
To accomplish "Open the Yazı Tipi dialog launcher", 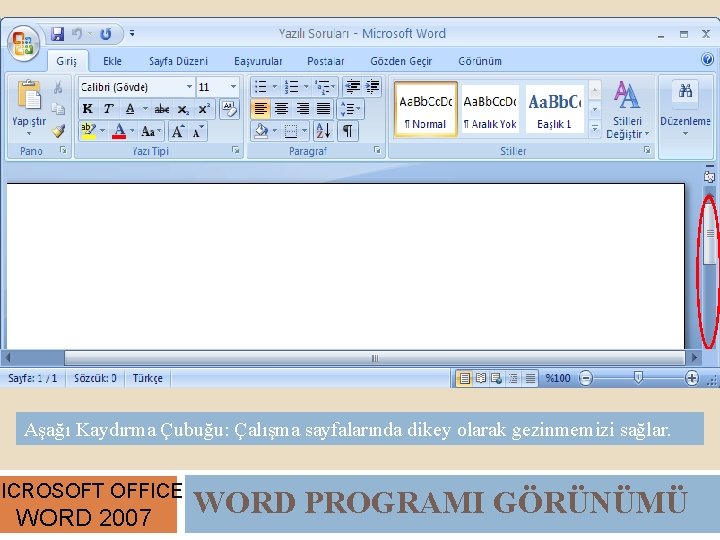I will [236, 150].
